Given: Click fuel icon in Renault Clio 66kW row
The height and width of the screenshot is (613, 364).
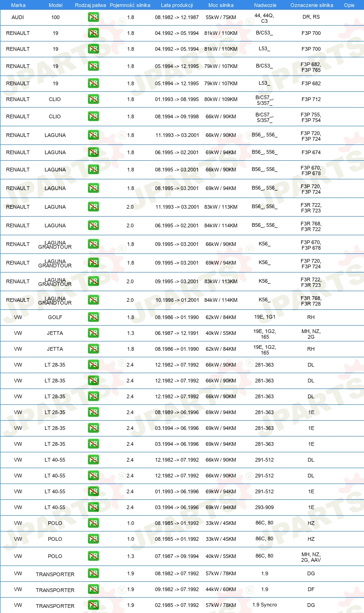Looking at the screenshot, I should 93,116.
